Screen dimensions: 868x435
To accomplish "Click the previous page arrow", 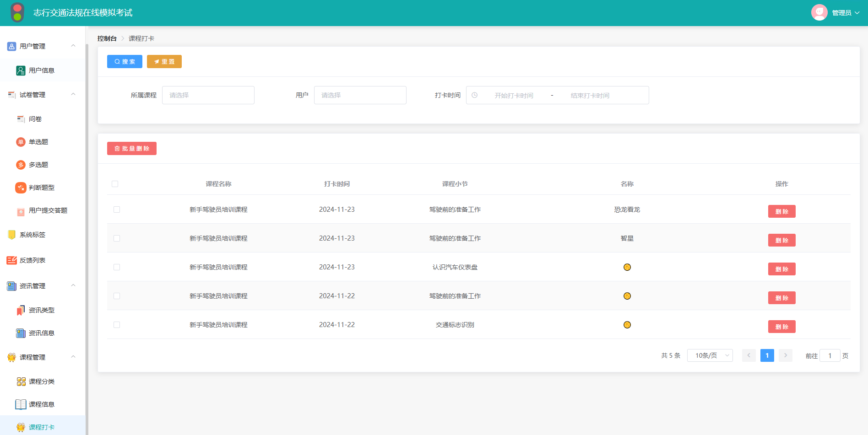I will click(749, 355).
